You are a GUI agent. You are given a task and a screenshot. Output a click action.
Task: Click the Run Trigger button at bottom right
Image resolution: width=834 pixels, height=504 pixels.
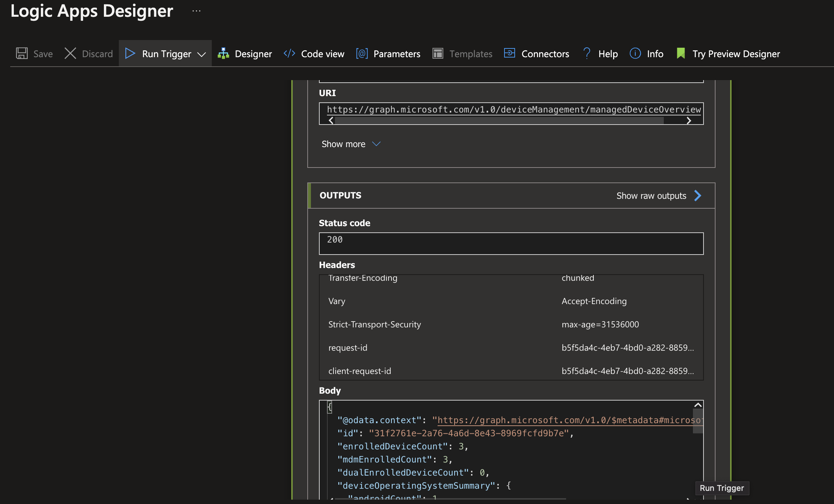[722, 488]
